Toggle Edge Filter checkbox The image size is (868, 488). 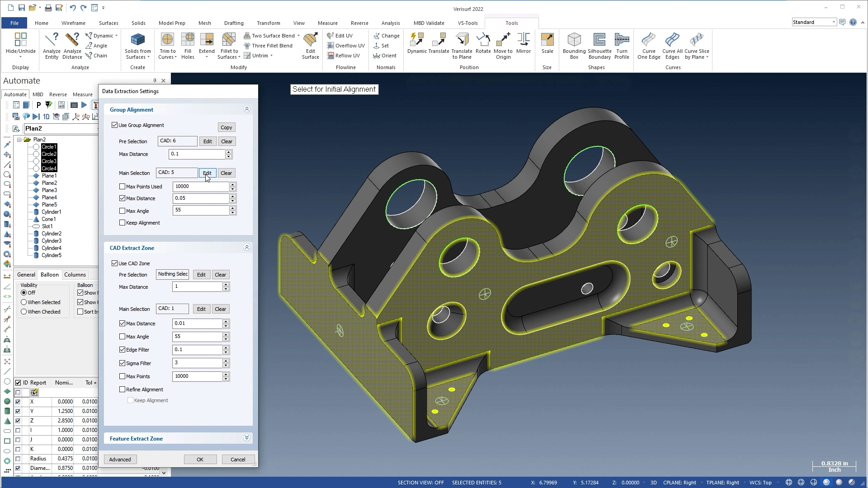[x=122, y=349]
